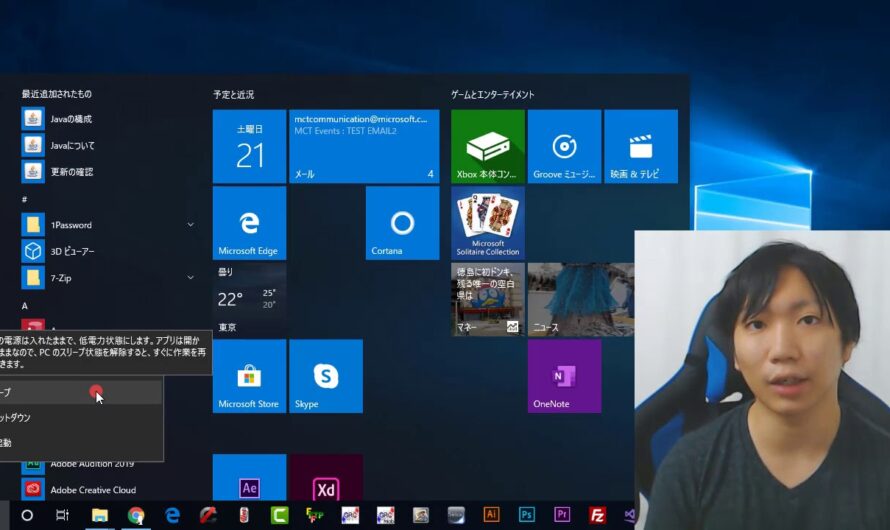
Task: Launch the Skype tile
Action: coord(326,376)
